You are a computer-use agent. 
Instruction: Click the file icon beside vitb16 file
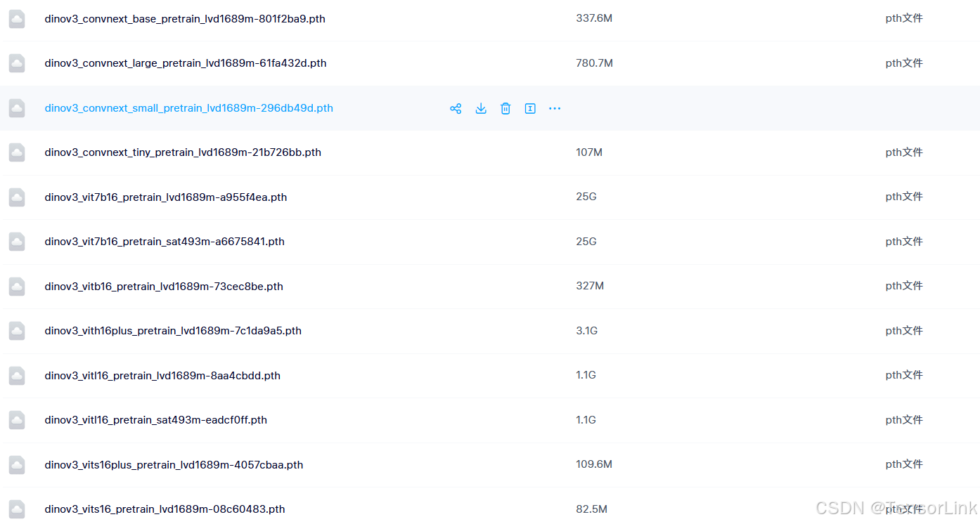(x=17, y=287)
